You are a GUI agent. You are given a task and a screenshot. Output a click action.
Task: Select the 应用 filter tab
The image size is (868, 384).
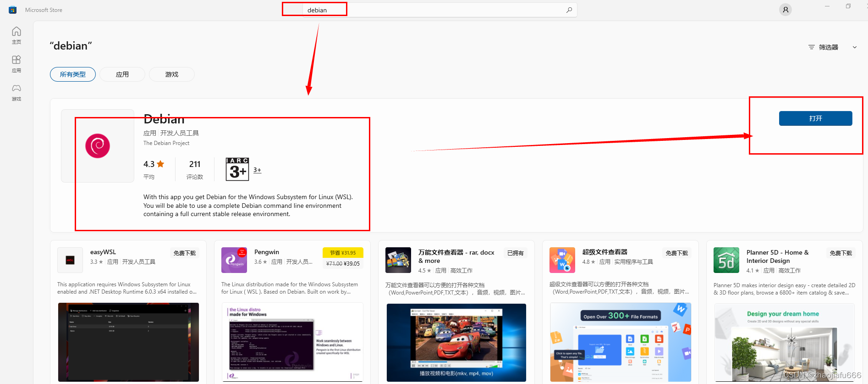point(122,74)
